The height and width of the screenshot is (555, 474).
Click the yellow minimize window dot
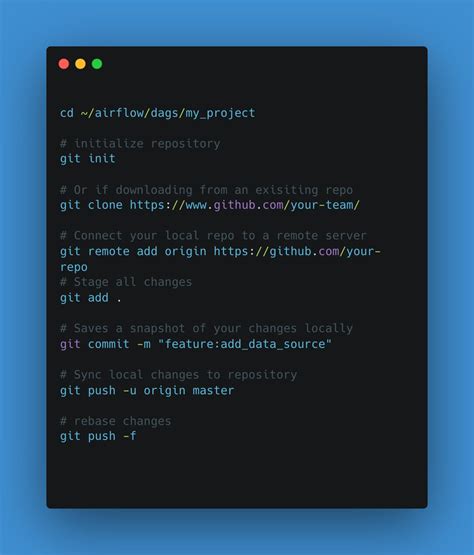point(80,64)
